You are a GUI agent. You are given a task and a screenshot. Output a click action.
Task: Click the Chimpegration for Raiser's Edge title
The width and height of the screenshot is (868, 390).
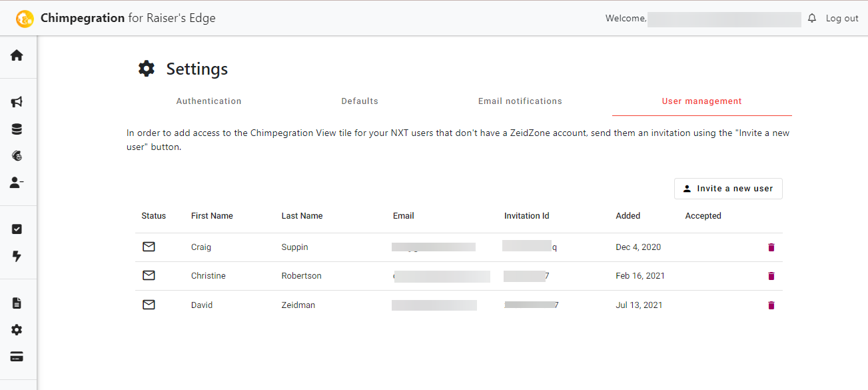point(128,18)
